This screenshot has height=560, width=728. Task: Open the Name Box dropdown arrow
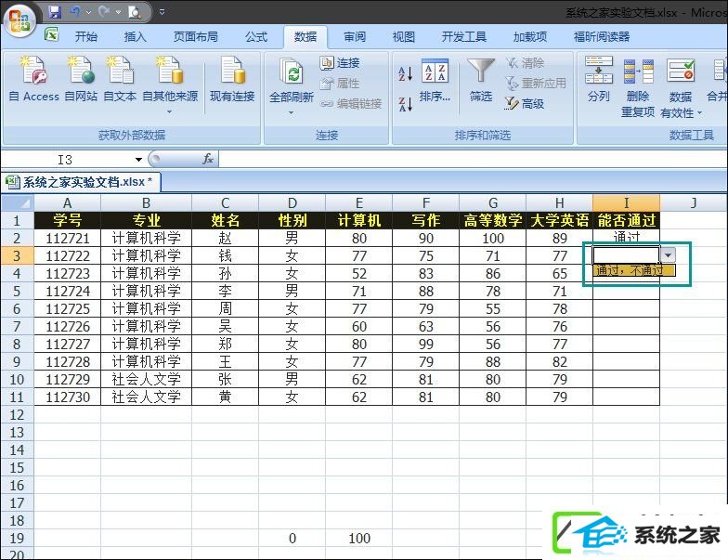click(138, 160)
